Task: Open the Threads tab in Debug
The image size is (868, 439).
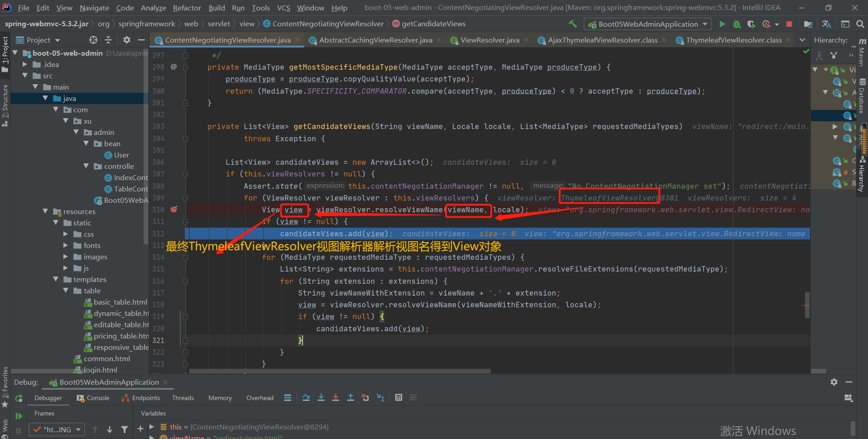Action: pyautogui.click(x=183, y=398)
